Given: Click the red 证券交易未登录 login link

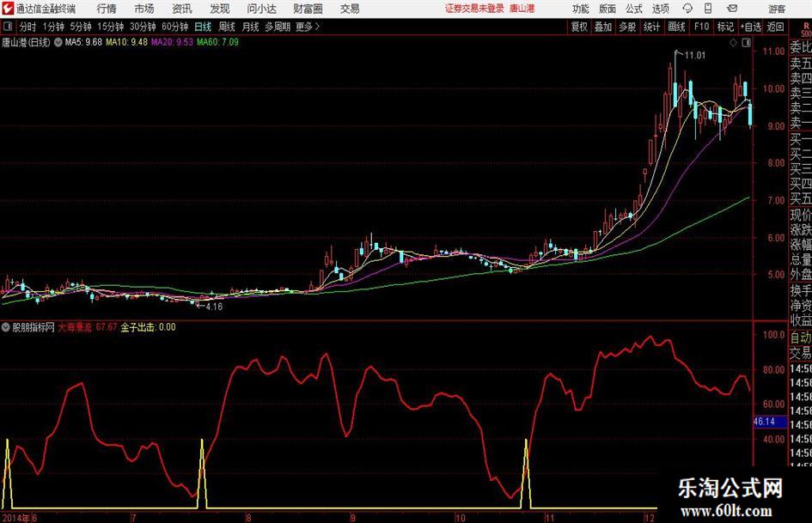Looking at the screenshot, I should 474,9.
